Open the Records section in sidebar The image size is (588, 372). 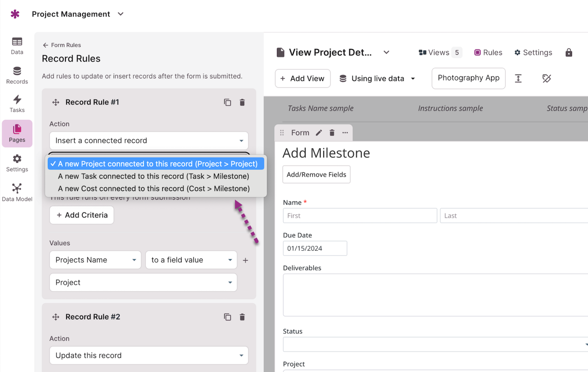click(x=17, y=75)
